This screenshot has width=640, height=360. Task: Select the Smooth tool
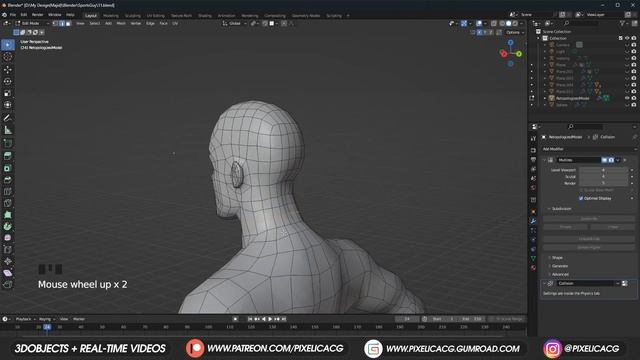8,238
